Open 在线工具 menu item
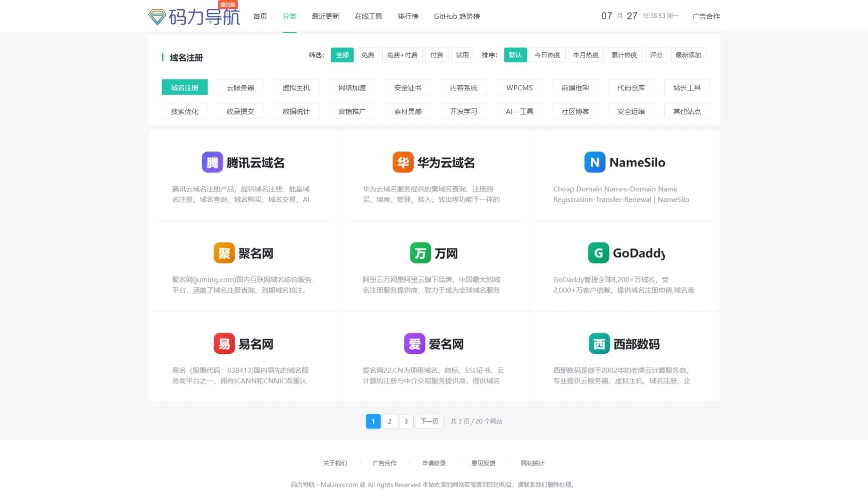The width and height of the screenshot is (868, 502). 368,16
